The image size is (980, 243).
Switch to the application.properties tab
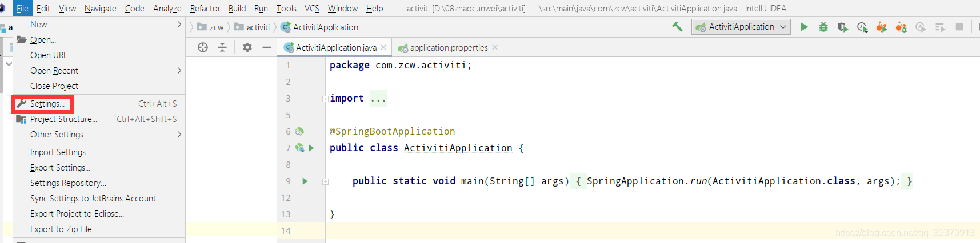click(448, 47)
